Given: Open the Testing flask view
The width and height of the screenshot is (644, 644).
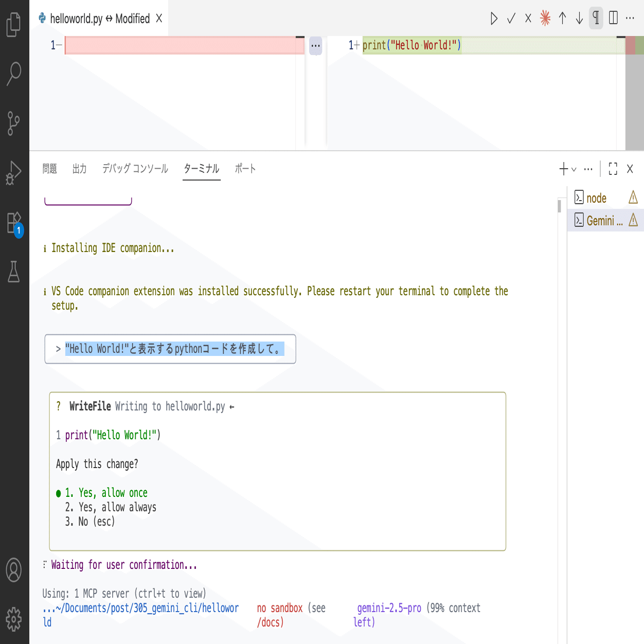Looking at the screenshot, I should point(14,271).
